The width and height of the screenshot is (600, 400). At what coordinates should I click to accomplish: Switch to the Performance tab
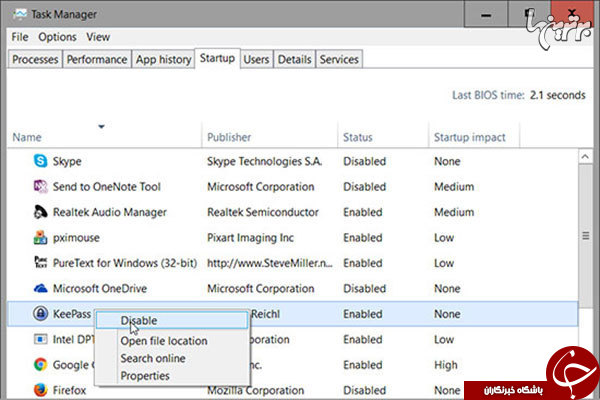tap(97, 59)
